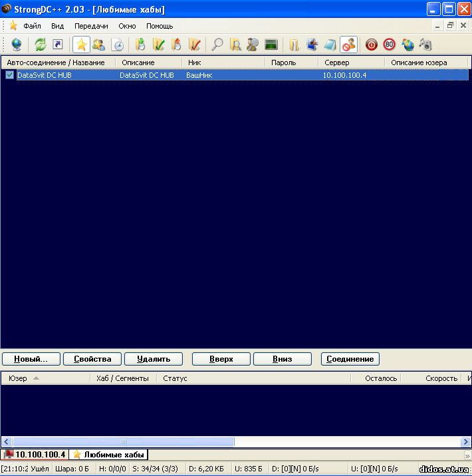The width and height of the screenshot is (472, 476).
Task: Click server address 10.100.100.4 in the row
Action: click(x=344, y=75)
